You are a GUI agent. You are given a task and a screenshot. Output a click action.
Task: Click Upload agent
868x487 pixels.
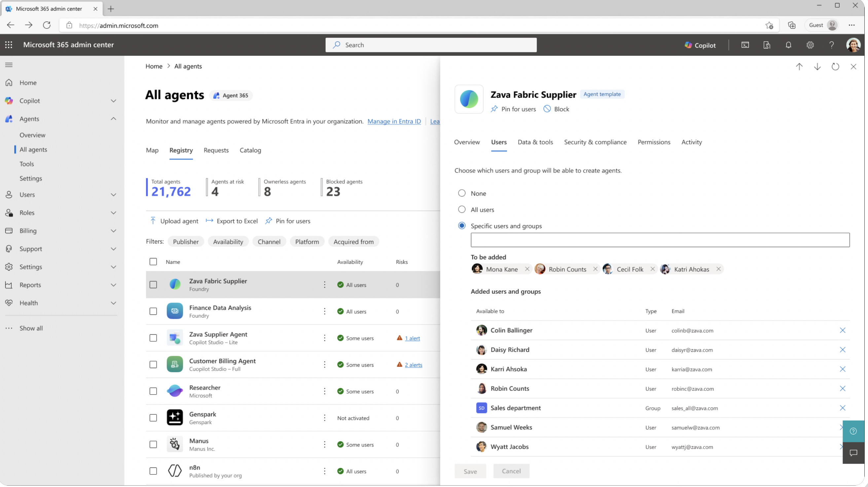coord(174,221)
